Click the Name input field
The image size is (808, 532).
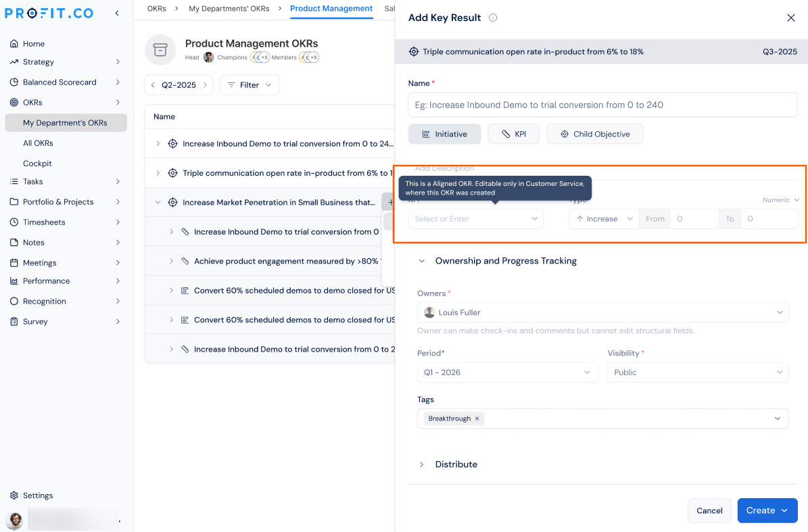click(x=603, y=105)
